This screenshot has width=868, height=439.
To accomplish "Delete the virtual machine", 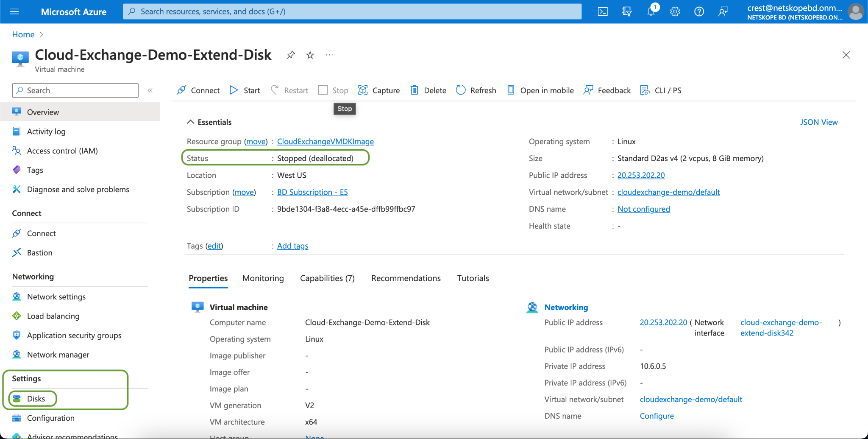I will [428, 90].
